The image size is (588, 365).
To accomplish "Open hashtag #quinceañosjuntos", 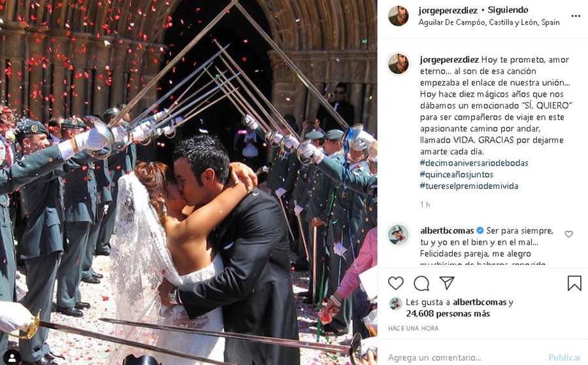I will coord(457,175).
